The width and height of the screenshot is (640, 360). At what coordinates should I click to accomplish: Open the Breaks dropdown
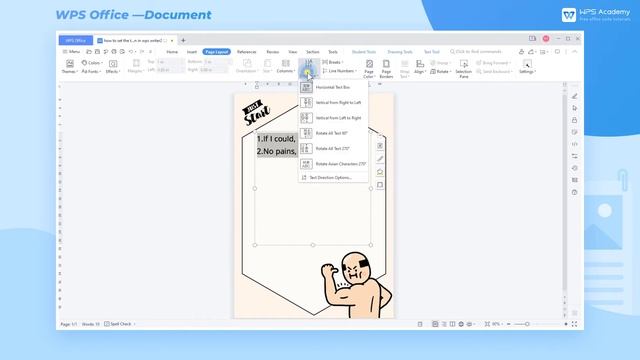[x=333, y=62]
